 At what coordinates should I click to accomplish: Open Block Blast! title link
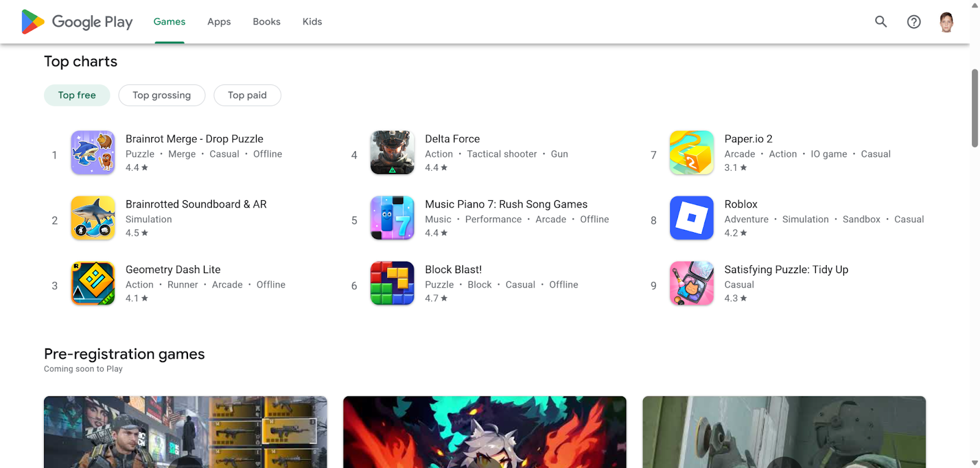click(453, 270)
